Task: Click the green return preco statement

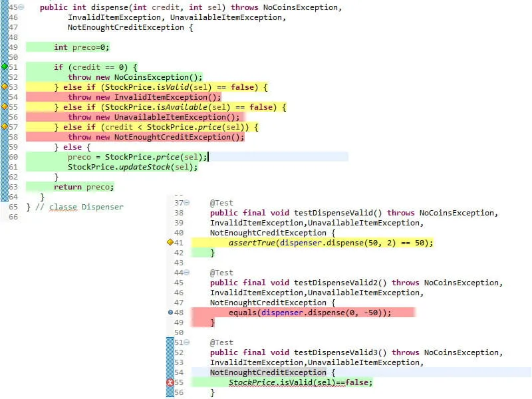Action: coord(84,187)
